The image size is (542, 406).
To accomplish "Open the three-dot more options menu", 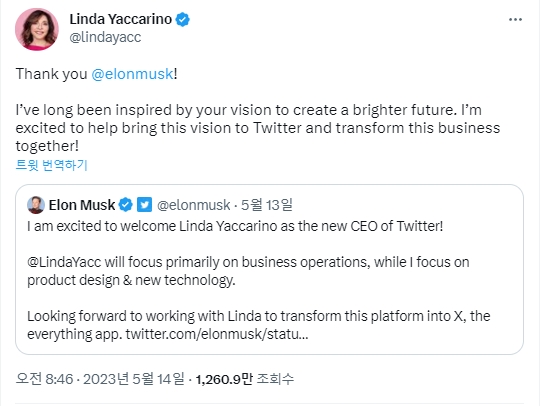I will [x=515, y=19].
